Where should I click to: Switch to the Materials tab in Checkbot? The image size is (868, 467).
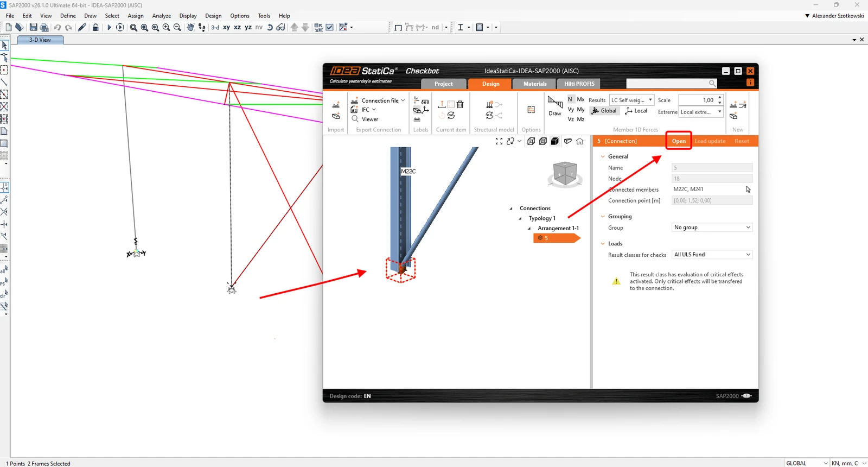(535, 84)
